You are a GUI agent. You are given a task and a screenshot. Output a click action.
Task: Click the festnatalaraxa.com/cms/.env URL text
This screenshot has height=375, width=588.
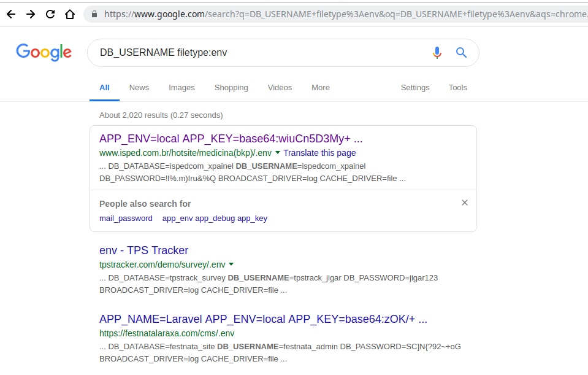(167, 333)
